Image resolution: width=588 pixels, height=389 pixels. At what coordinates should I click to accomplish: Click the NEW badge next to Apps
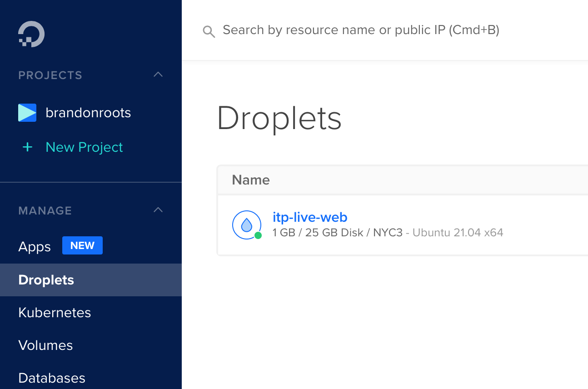(x=82, y=245)
